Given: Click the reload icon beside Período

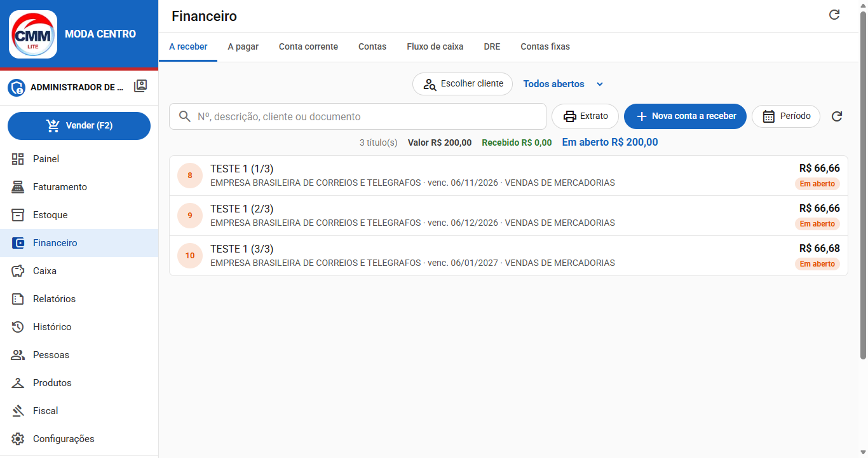Looking at the screenshot, I should coord(837,116).
